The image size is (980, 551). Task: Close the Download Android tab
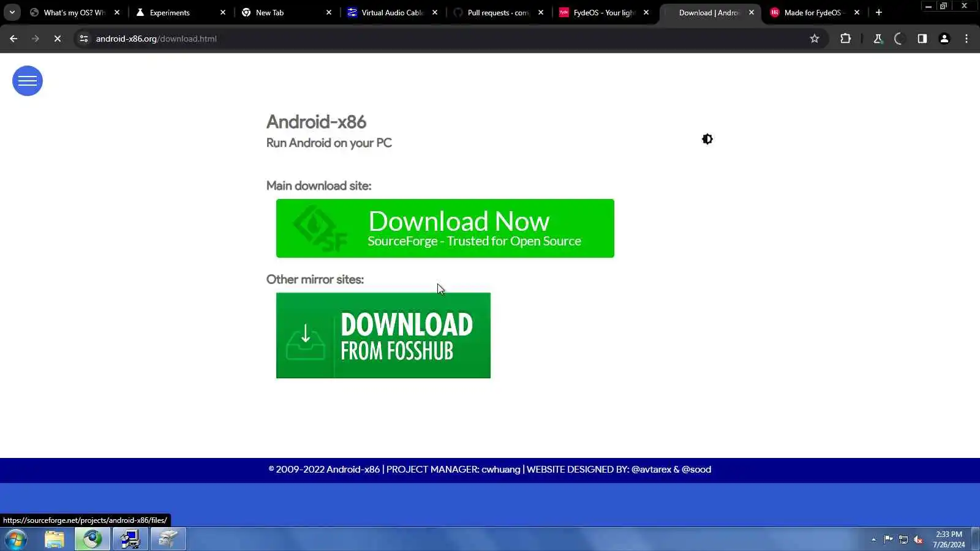[x=752, y=12]
